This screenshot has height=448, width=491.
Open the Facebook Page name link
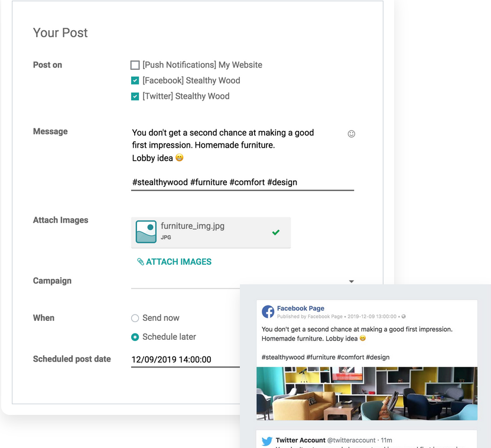tap(300, 309)
